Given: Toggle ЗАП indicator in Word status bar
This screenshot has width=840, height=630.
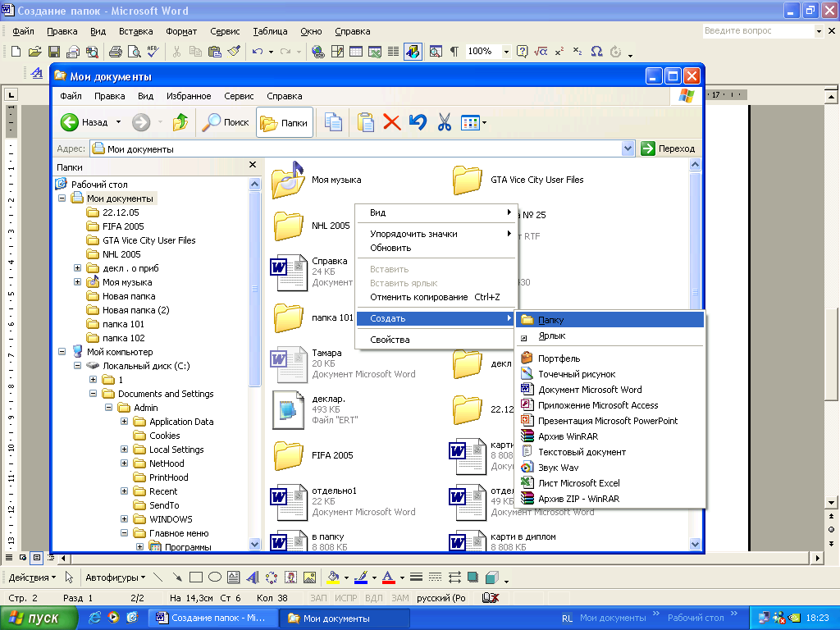Looking at the screenshot, I should [318, 598].
